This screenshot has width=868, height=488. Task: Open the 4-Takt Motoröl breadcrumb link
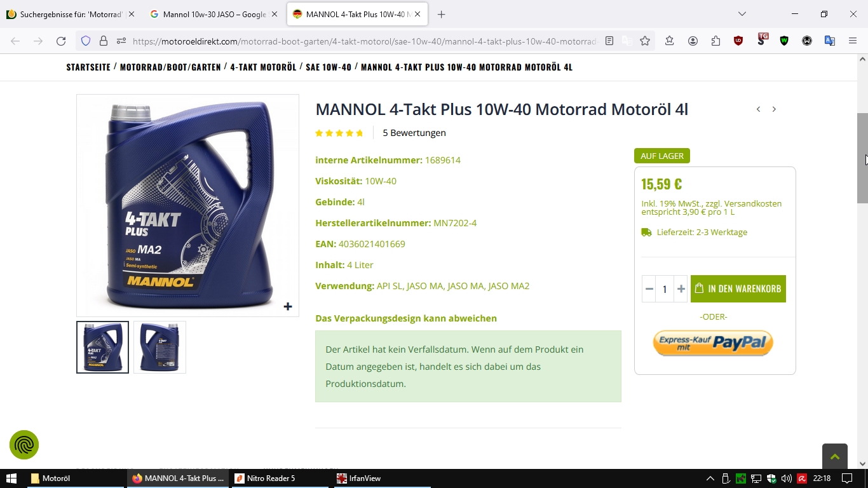[x=263, y=67]
